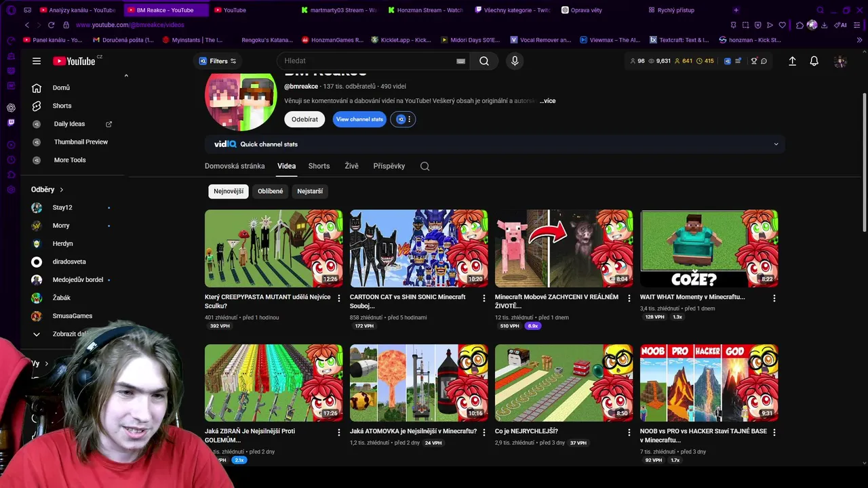Viewport: 868px width, 488px height.
Task: Expand the Quick channel stats panel chevron
Action: click(776, 144)
